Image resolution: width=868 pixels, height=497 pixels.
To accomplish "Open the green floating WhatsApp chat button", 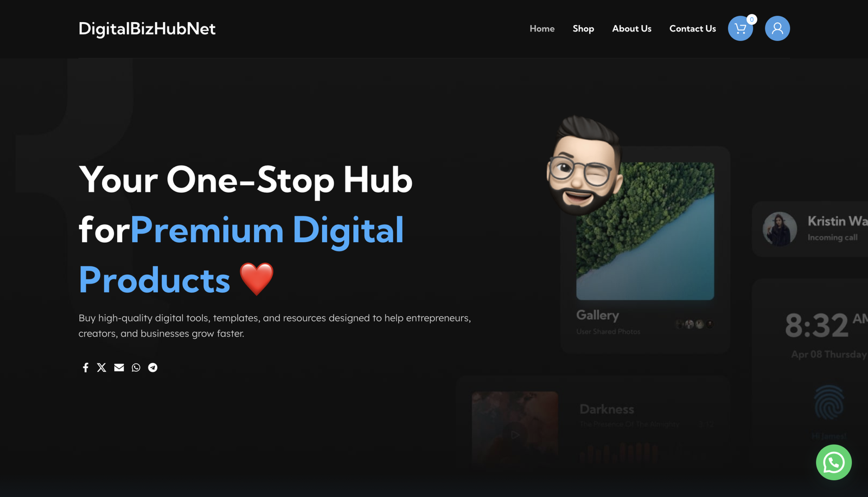I will (x=833, y=462).
